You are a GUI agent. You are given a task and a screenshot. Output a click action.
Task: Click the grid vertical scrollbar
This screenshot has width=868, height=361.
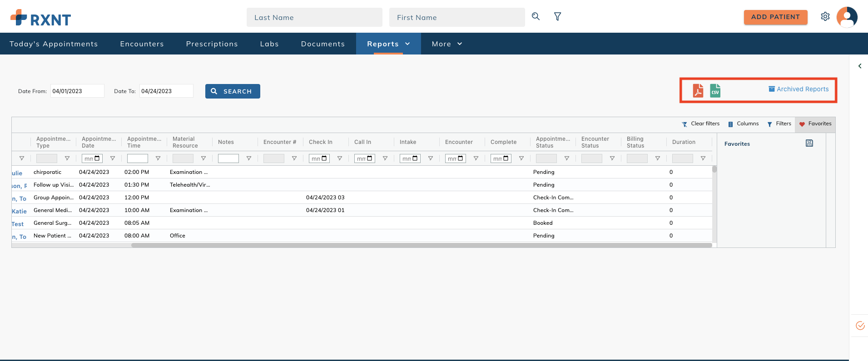714,169
